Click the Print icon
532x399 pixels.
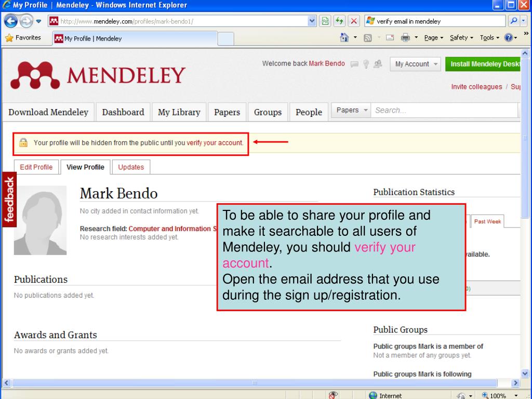coord(405,37)
